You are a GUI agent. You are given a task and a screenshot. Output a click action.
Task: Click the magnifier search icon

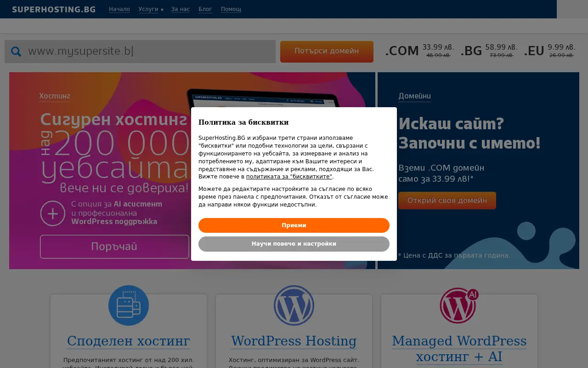pyautogui.click(x=16, y=52)
